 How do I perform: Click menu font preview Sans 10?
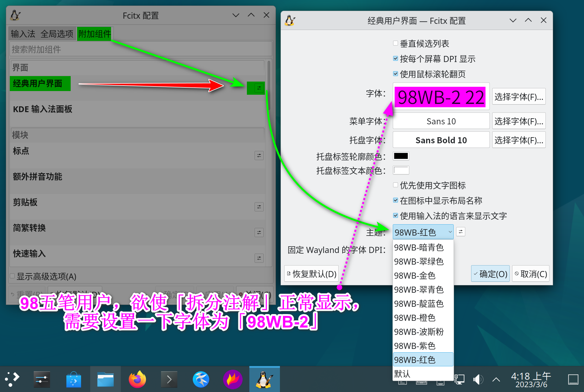coord(441,121)
